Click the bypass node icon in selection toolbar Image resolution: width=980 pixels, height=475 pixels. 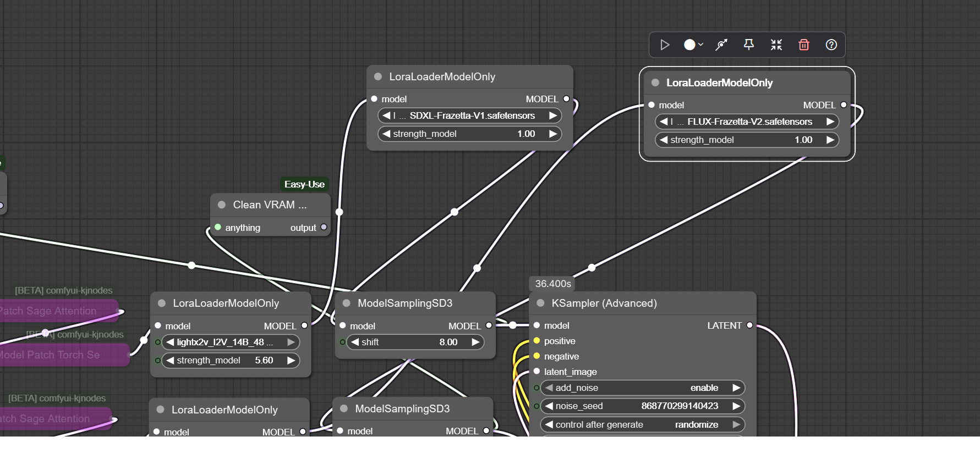click(x=721, y=45)
